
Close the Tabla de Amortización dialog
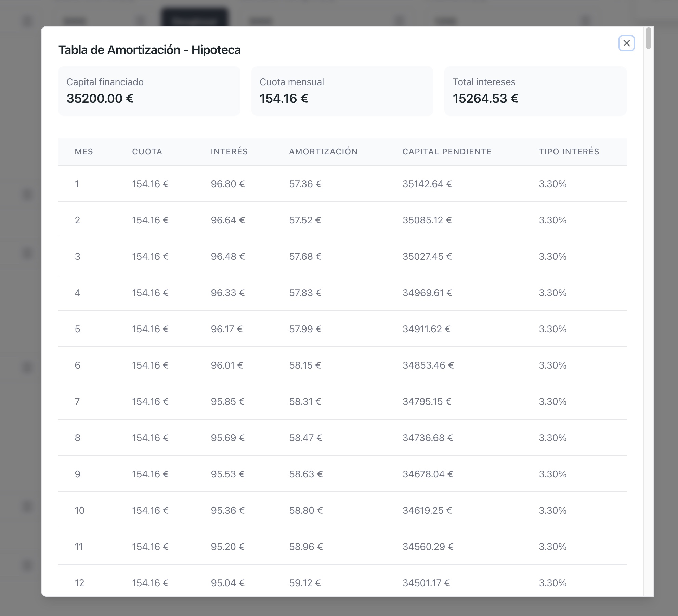click(626, 43)
